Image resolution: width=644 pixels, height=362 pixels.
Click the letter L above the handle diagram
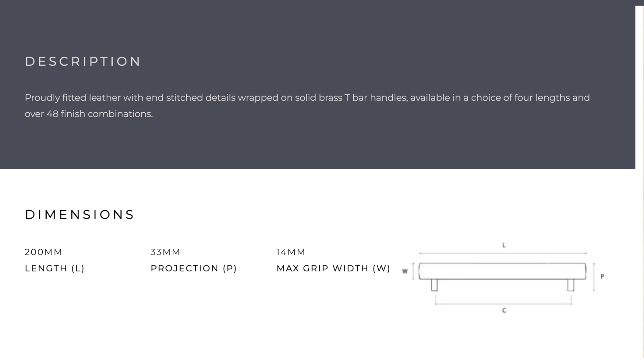pos(504,245)
